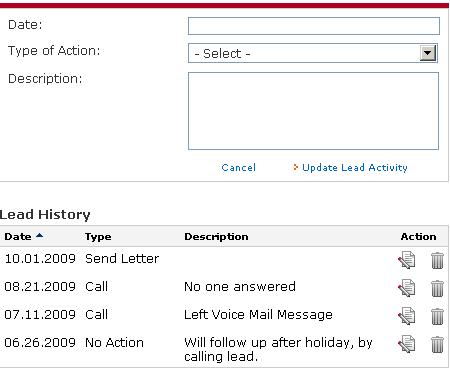
Task: Click the Type column header
Action: click(x=98, y=237)
